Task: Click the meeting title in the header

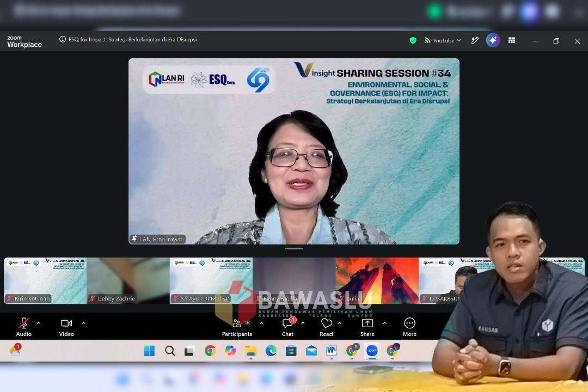Action: tap(132, 39)
